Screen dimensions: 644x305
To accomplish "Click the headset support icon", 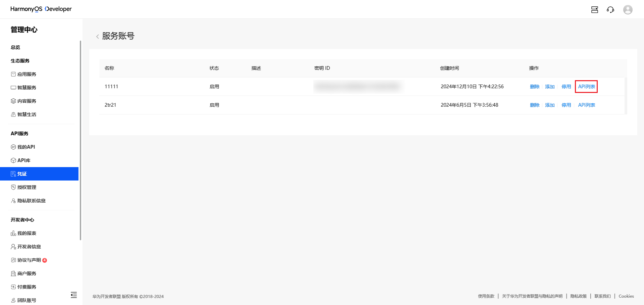I will click(x=610, y=9).
